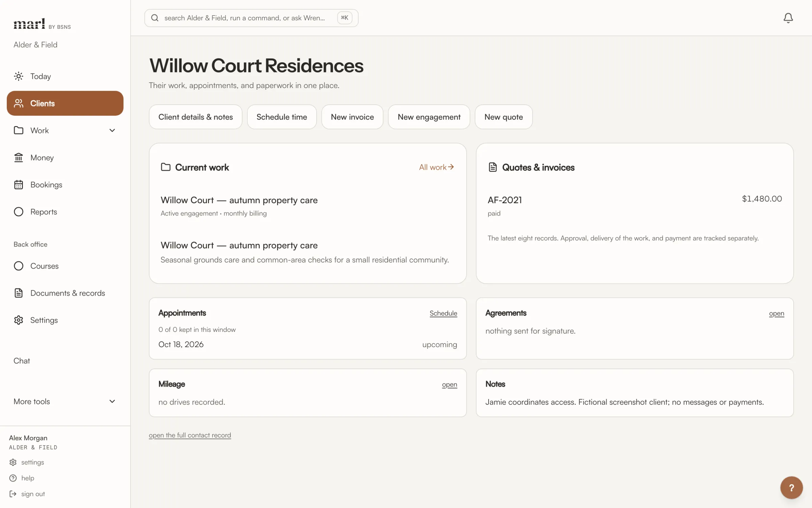The width and height of the screenshot is (812, 508).
Task: Click the Money bank icon
Action: tap(19, 157)
